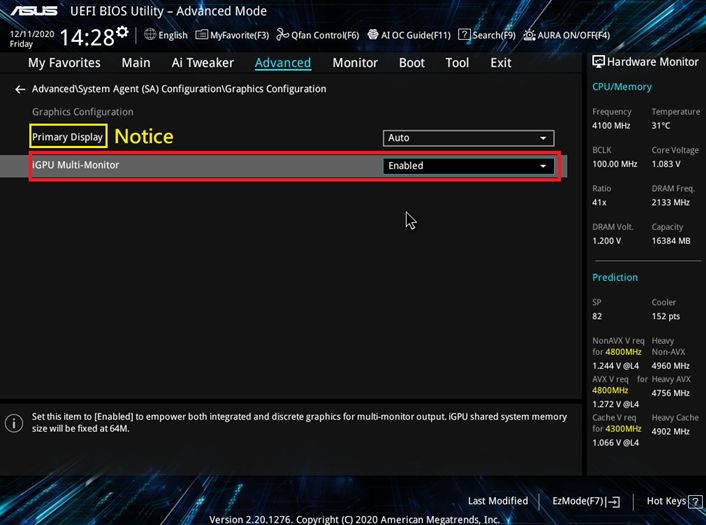Switch to My Favorites tab
Screen dimensions: 706x525
pos(64,63)
